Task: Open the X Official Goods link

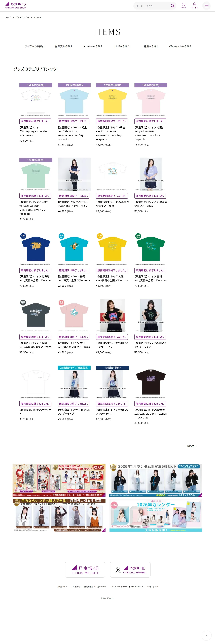Action: (x=130, y=569)
